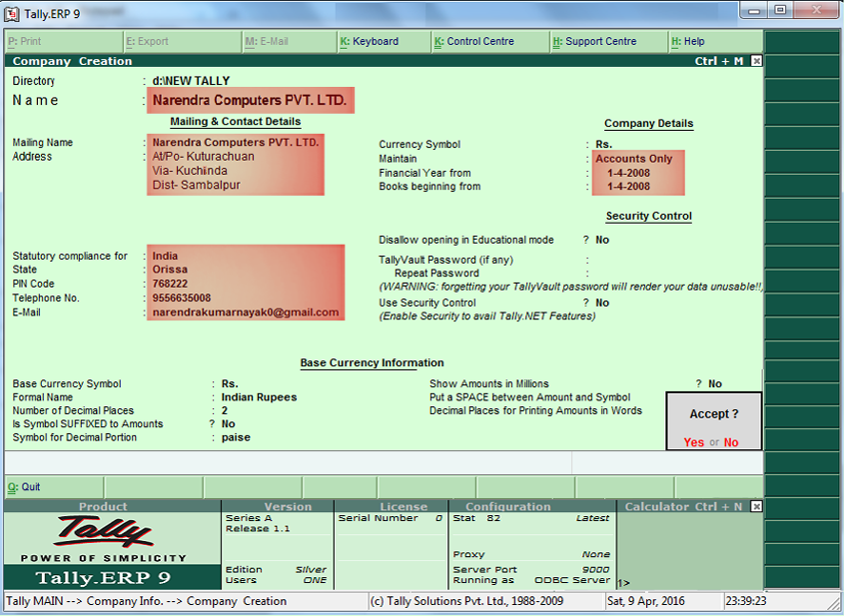
Task: Click the M: E-Mail button
Action: (x=290, y=41)
